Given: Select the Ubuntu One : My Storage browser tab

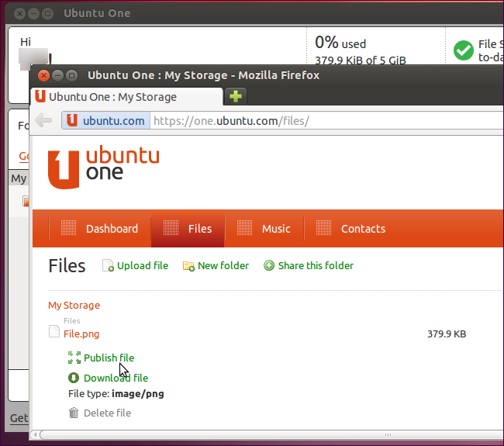Looking at the screenshot, I should (126, 96).
